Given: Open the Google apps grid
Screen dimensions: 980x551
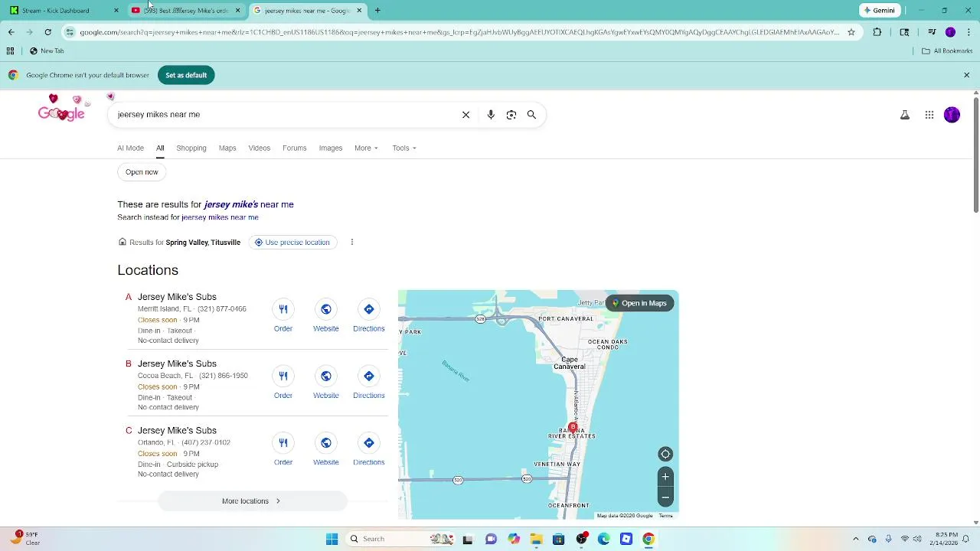Looking at the screenshot, I should pos(929,115).
